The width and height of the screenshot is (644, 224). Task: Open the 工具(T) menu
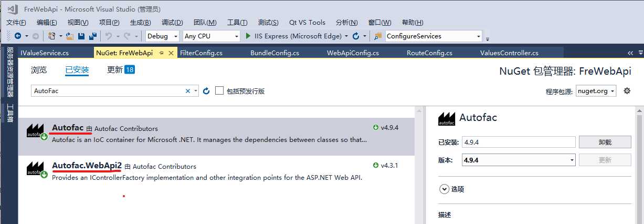(x=237, y=22)
